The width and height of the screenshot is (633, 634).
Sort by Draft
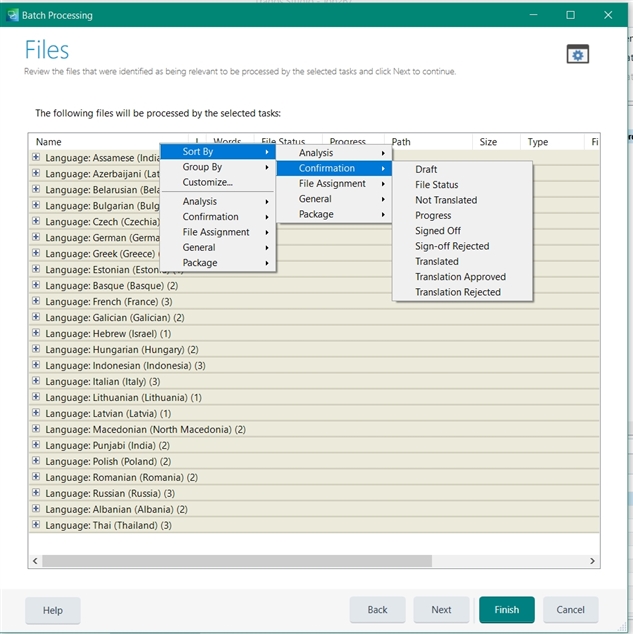(x=462, y=169)
